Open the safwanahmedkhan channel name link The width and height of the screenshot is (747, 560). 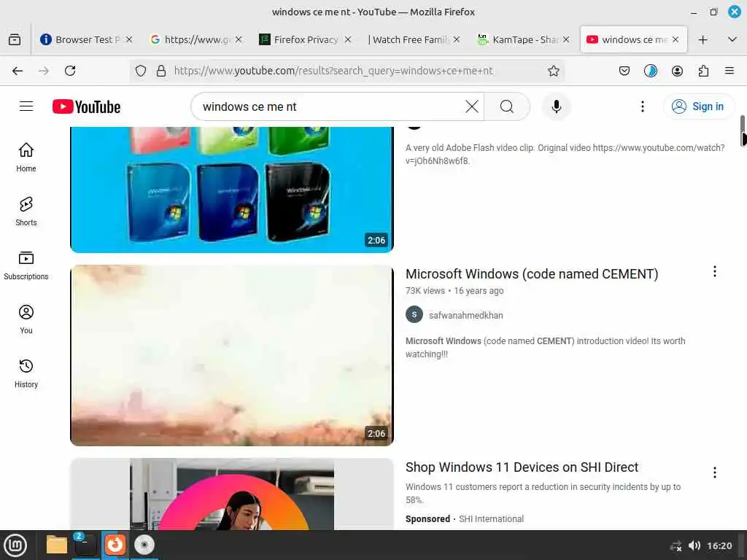point(465,315)
